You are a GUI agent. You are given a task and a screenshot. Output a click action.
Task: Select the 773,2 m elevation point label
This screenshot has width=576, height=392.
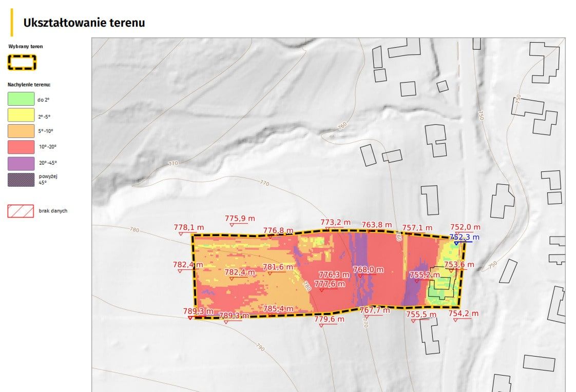[335, 222]
